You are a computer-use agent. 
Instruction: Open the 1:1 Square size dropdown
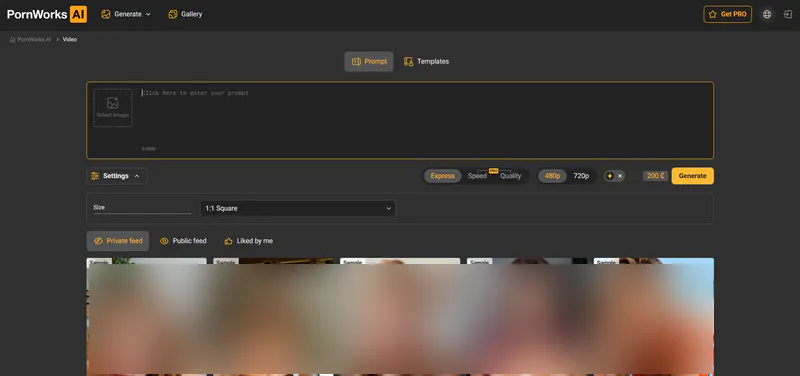297,208
